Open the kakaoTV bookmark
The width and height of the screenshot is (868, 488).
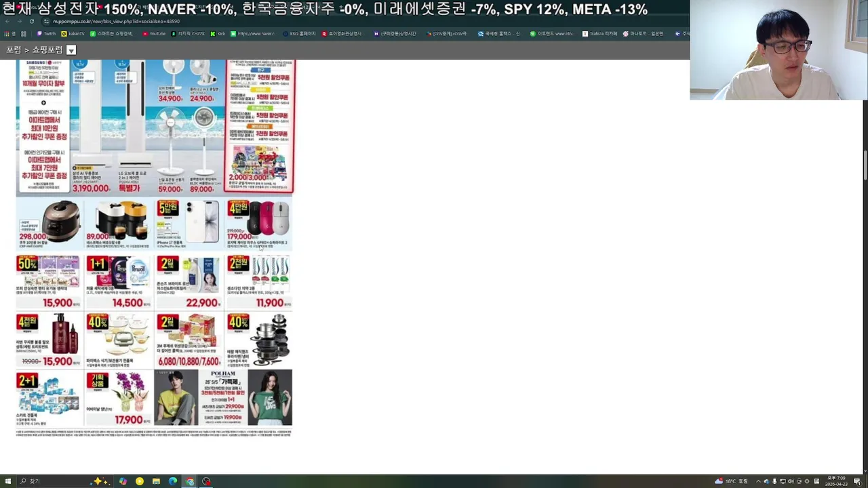point(73,34)
